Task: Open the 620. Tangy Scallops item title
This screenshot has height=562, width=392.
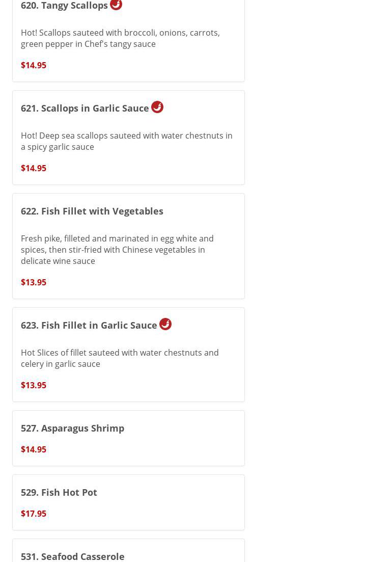Action: 64,6
